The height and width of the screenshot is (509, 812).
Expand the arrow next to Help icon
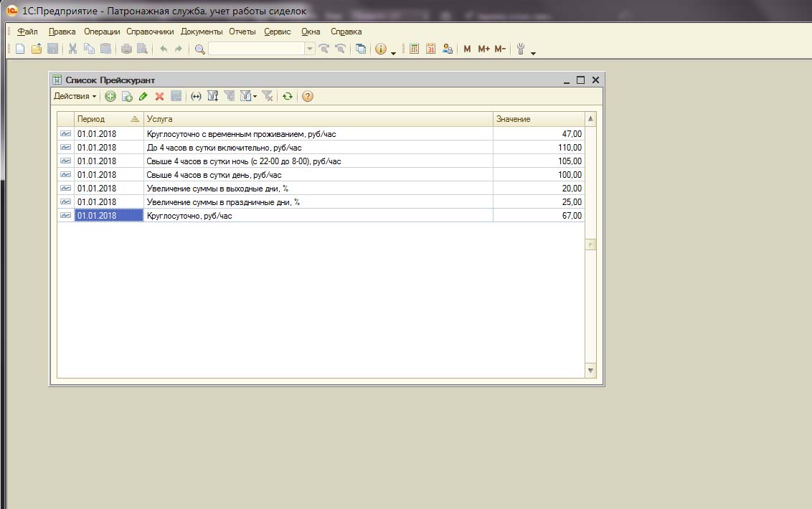point(394,53)
